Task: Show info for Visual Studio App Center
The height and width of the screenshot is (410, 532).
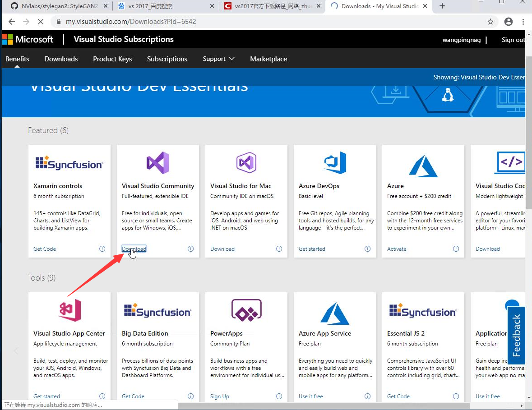Action: point(102,396)
